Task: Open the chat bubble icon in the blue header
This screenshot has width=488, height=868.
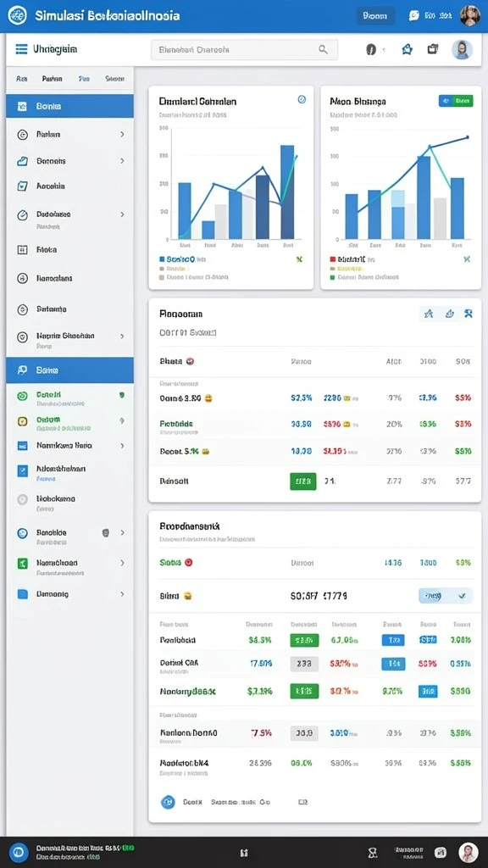Action: coord(413,15)
